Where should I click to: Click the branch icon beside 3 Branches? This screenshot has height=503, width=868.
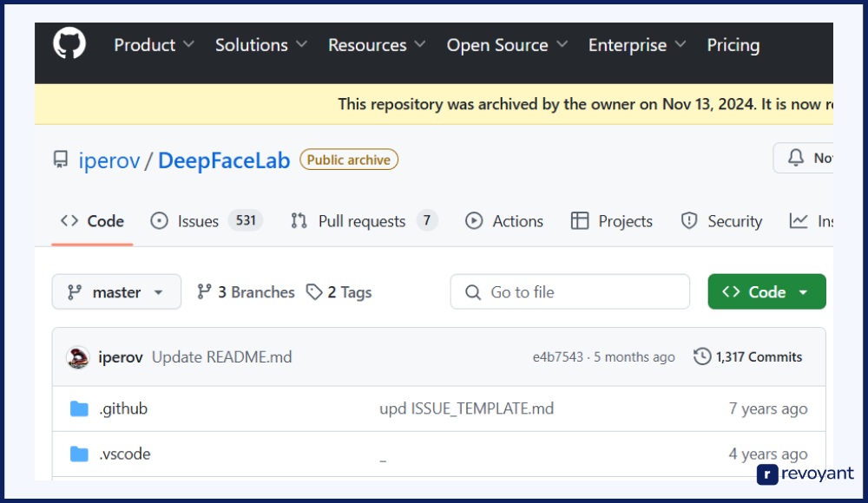pos(204,291)
